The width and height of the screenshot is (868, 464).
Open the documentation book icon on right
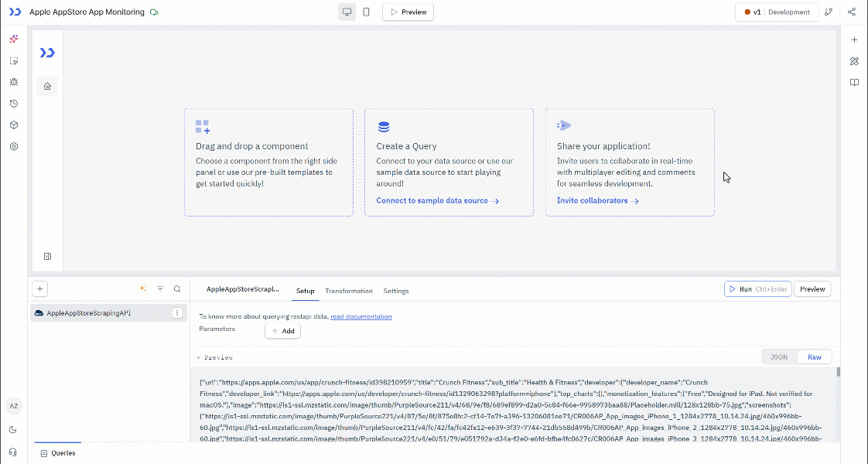click(x=854, y=83)
